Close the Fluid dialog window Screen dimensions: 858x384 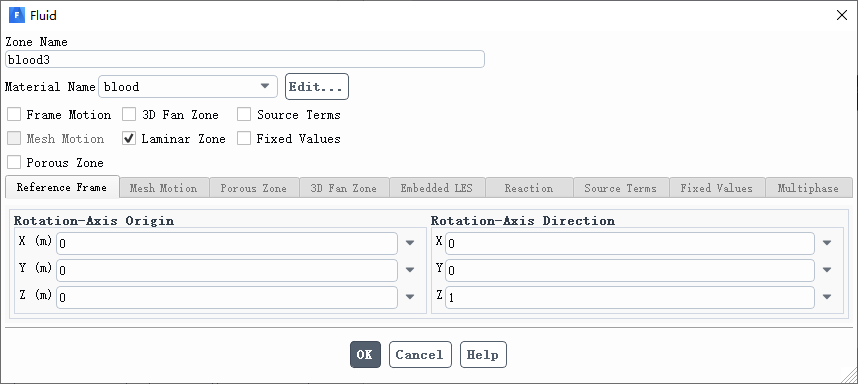point(842,15)
